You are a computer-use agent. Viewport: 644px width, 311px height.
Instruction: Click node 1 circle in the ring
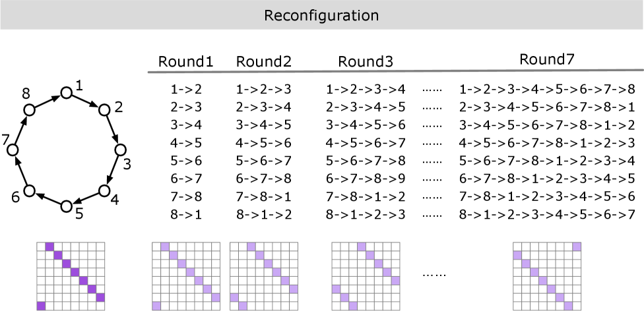click(66, 92)
